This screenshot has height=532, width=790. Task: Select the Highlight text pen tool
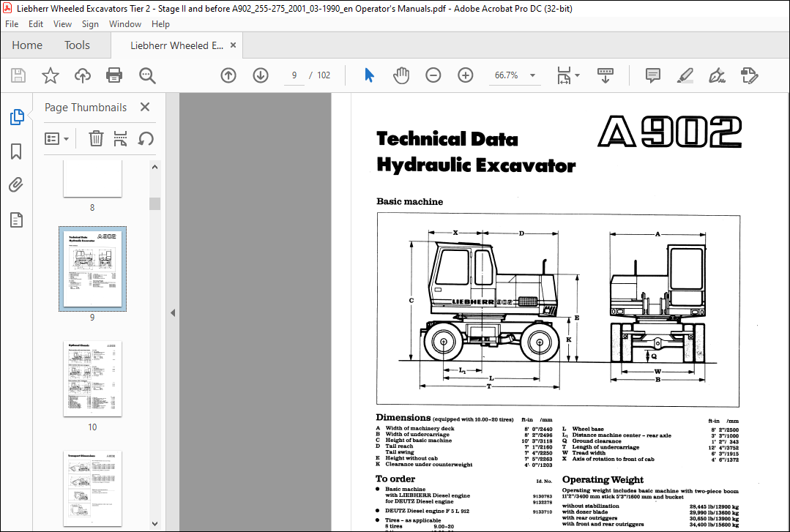pyautogui.click(x=685, y=75)
